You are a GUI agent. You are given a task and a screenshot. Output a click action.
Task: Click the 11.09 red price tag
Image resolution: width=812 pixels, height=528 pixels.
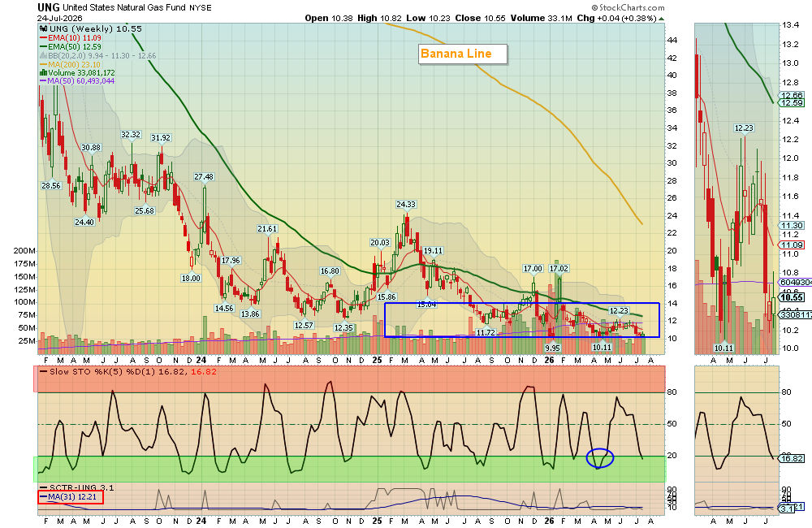(792, 245)
